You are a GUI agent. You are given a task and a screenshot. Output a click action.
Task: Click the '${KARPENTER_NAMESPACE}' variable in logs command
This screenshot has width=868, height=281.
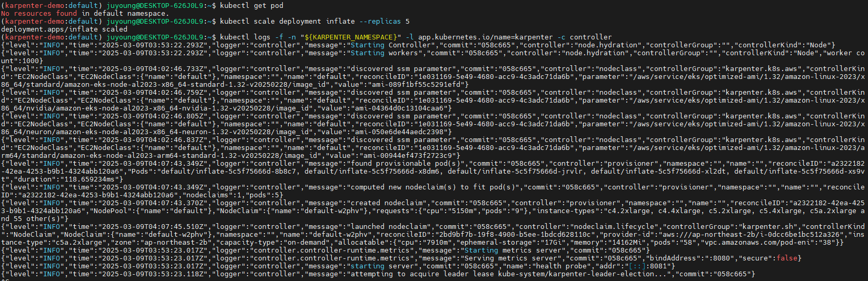pyautogui.click(x=351, y=37)
